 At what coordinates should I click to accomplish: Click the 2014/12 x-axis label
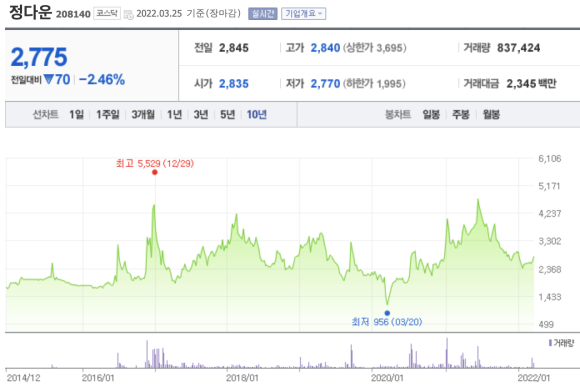click(x=24, y=378)
